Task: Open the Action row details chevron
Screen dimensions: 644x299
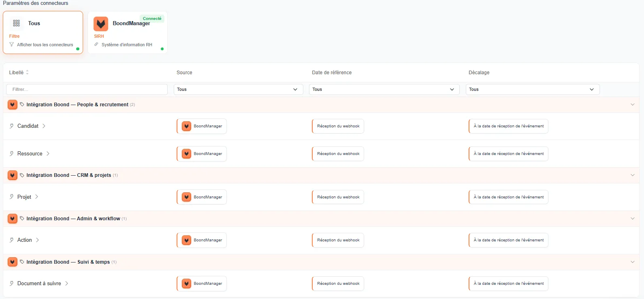Action: [37, 240]
